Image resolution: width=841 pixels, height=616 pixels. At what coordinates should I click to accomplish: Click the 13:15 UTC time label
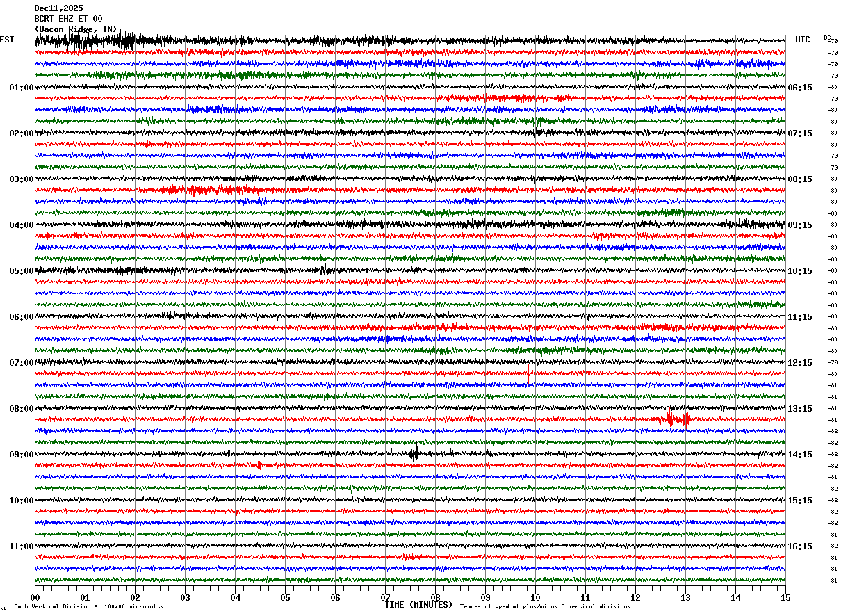[x=800, y=409]
